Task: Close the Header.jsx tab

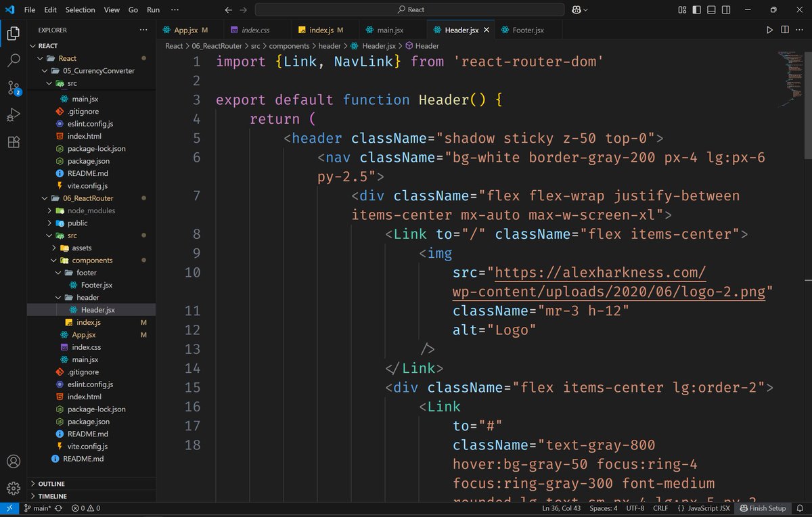Action: [487, 30]
